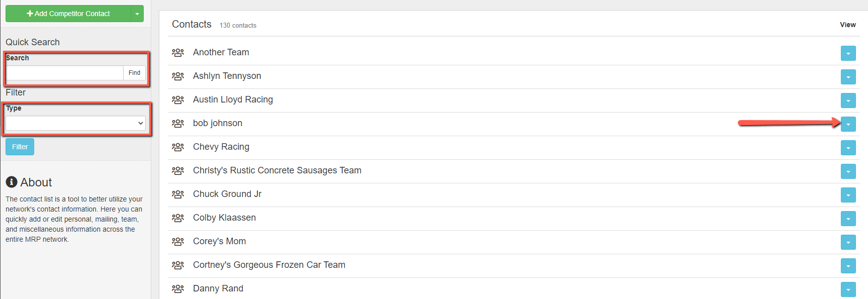
Task: Click the team icon next to Ashlyn Tennyson
Action: coord(178,76)
